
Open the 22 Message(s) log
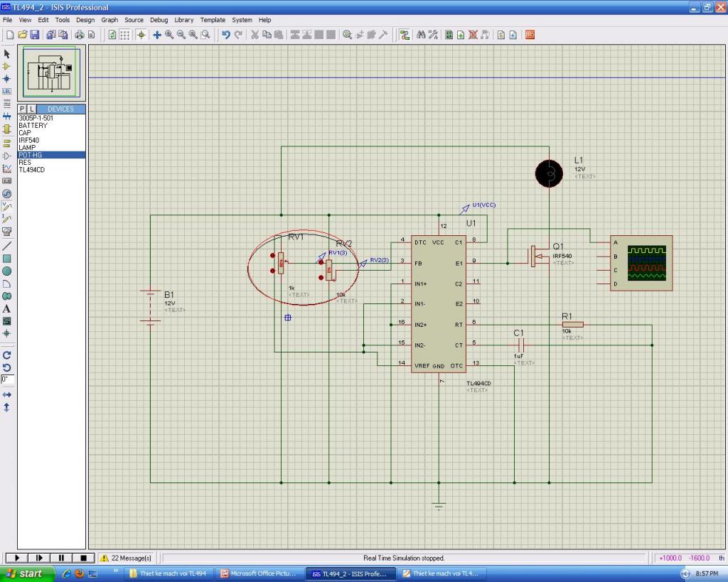[x=126, y=559]
